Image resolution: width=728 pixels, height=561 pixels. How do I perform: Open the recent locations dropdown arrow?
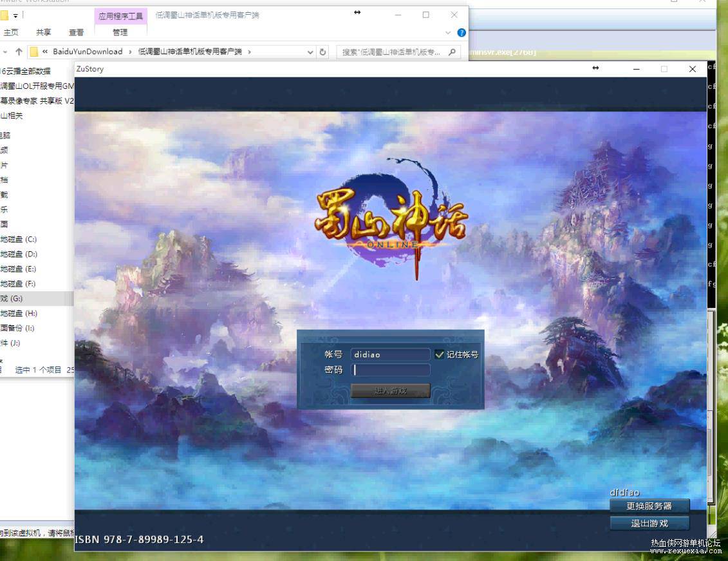(x=5, y=52)
